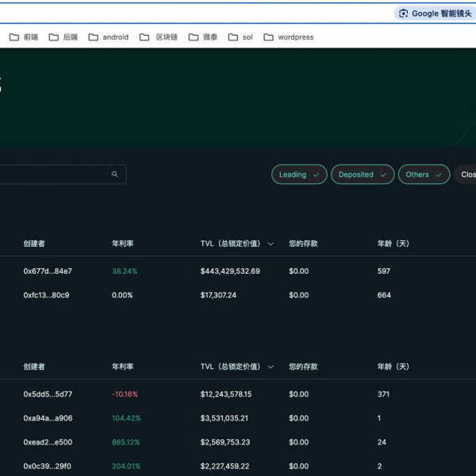476x476 pixels.
Task: Click 创建者 header in second table
Action: (x=34, y=367)
